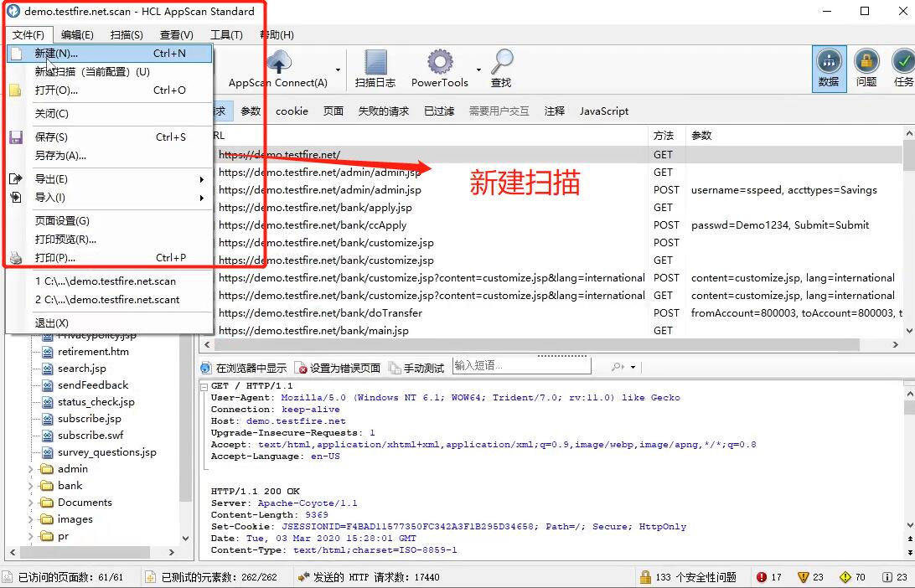Select 关闭(C) in the file menu
Viewport: 915px width, 588px height.
[x=110, y=114]
